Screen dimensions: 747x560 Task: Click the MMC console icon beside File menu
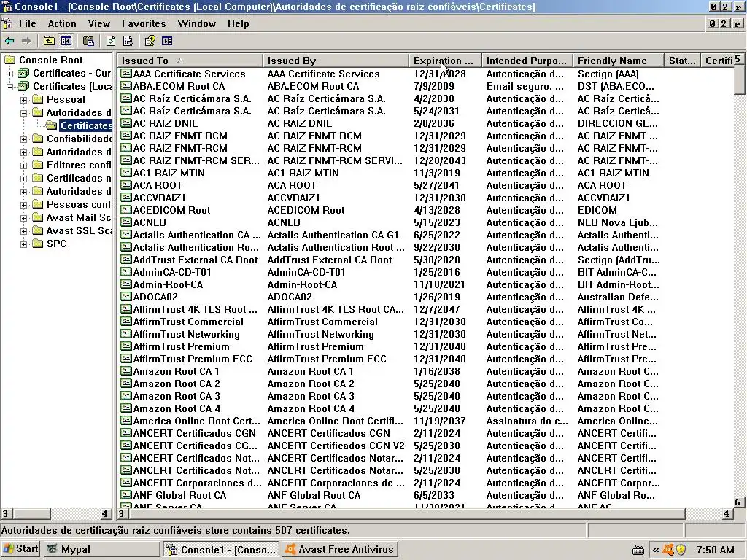7,23
